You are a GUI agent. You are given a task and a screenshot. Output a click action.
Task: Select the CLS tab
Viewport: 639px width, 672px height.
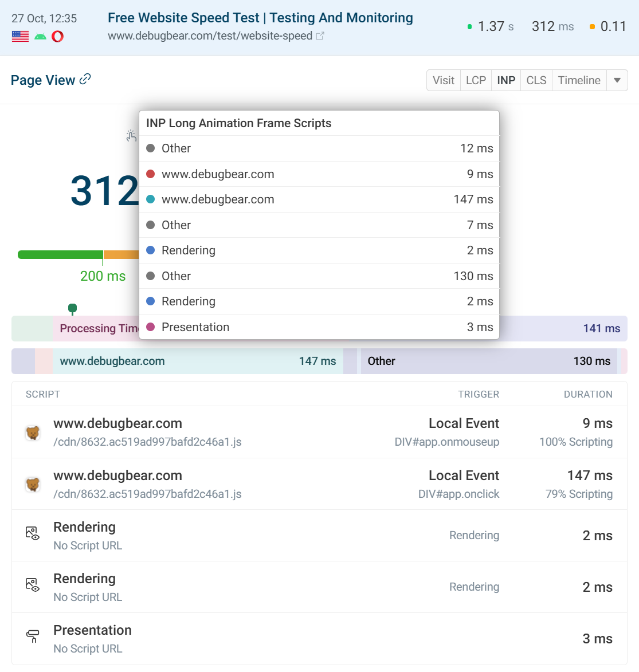[536, 80]
